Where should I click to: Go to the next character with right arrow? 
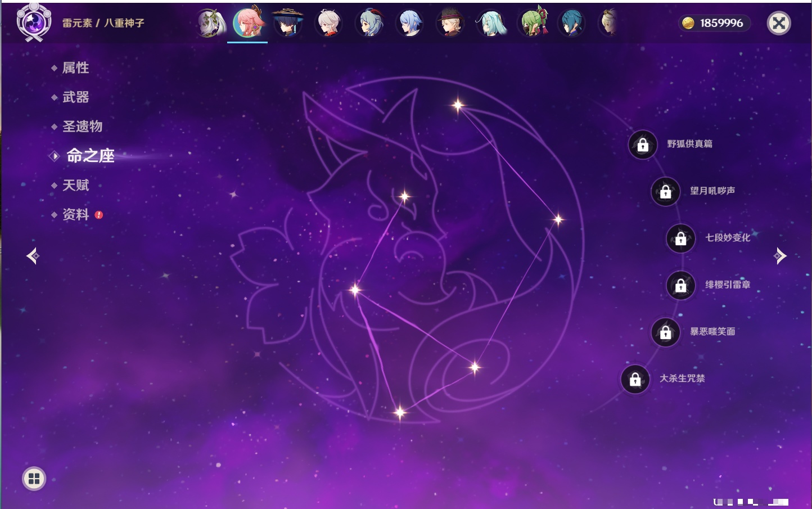tap(780, 256)
